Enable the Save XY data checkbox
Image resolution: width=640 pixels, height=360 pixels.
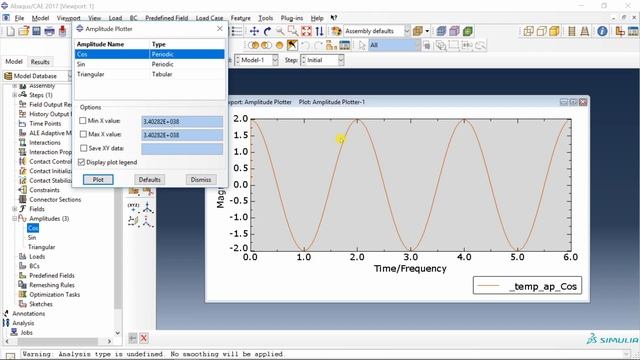pos(84,148)
